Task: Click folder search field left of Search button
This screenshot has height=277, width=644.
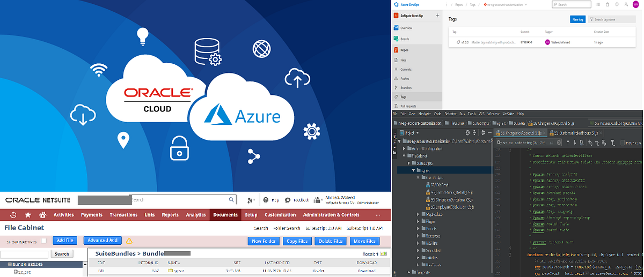Action: (x=24, y=254)
